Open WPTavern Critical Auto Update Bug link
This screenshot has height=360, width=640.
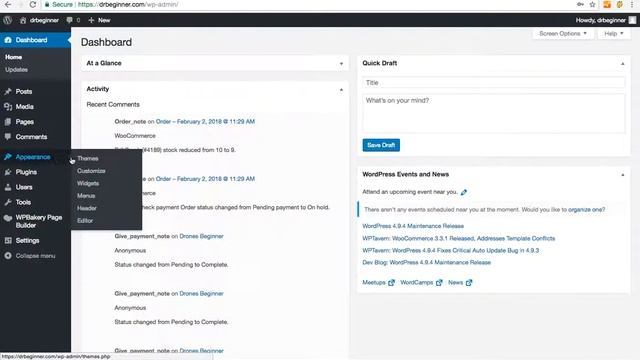(451, 250)
